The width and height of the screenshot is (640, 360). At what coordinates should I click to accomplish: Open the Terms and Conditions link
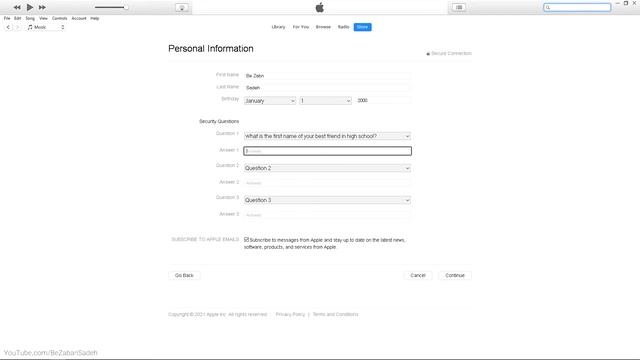pyautogui.click(x=336, y=314)
